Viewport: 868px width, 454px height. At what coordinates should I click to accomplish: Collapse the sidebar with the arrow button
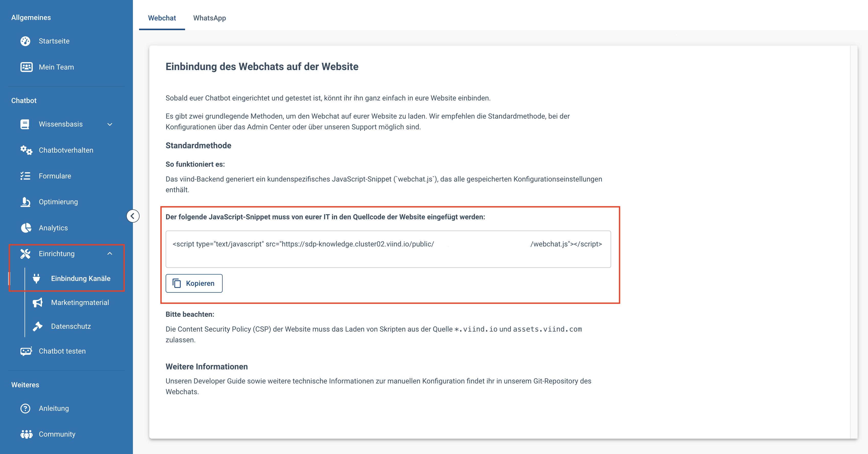(x=133, y=216)
